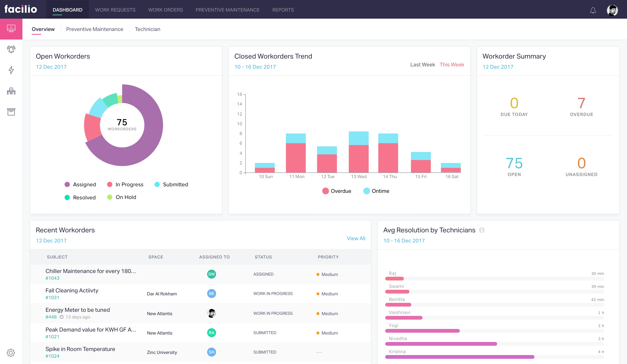Screen dimensions: 627x364
Task: Select the energy lightning bolt sidebar icon
Action: click(11, 70)
